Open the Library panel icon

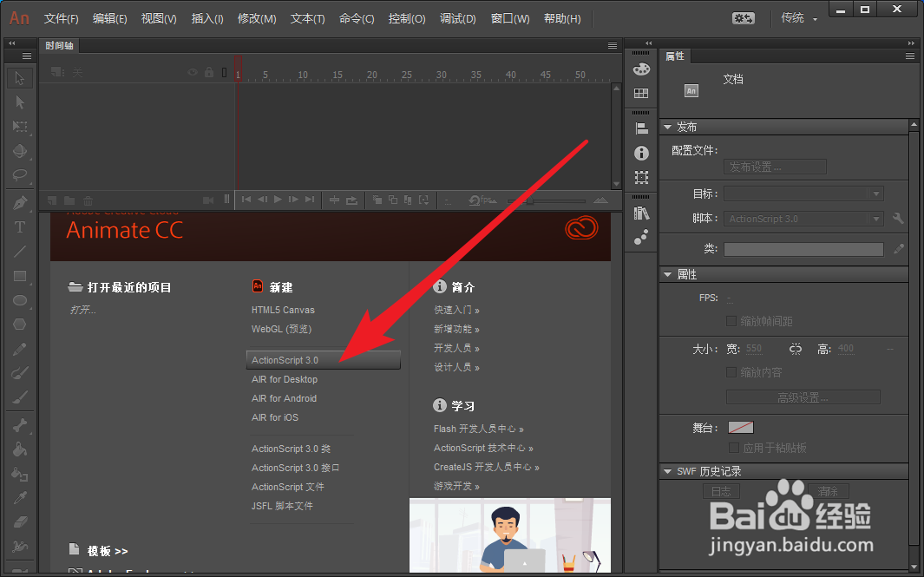[641, 213]
